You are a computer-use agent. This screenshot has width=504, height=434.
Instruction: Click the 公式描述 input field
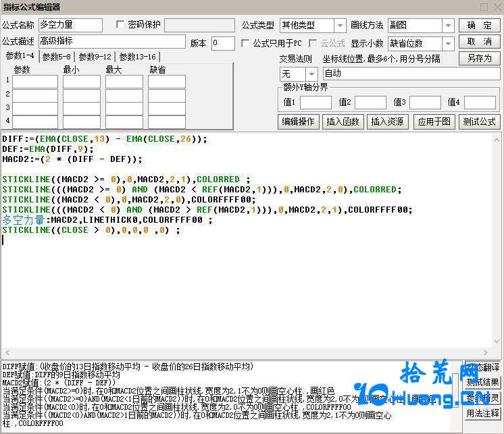pos(112,41)
